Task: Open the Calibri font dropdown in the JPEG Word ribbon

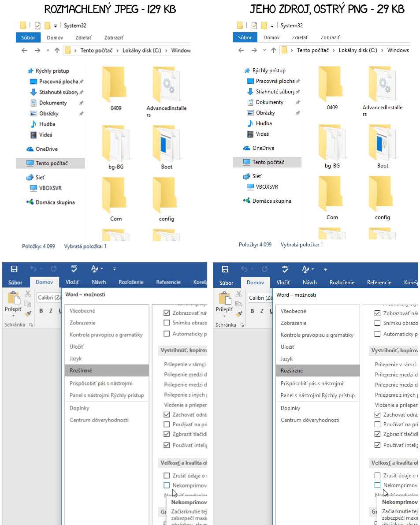Action: click(49, 298)
